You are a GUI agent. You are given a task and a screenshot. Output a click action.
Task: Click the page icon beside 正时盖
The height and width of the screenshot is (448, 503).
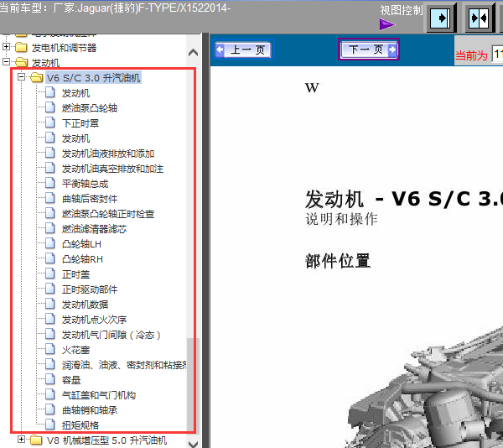(x=50, y=273)
